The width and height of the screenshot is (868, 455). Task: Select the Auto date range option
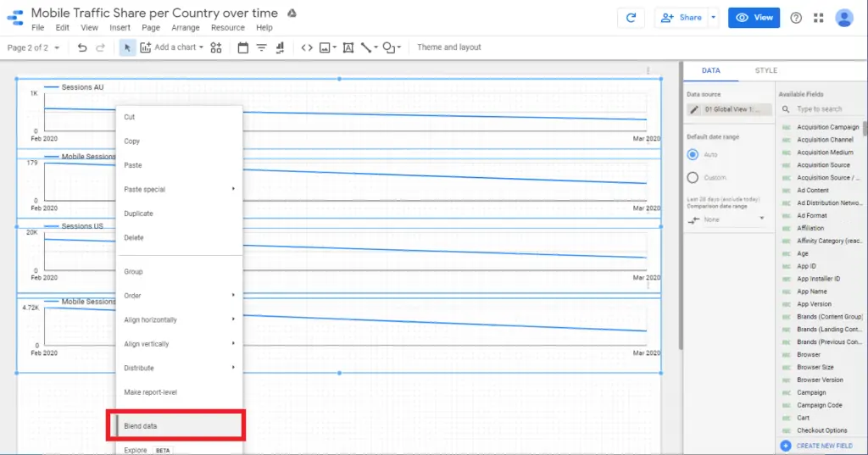click(x=693, y=155)
